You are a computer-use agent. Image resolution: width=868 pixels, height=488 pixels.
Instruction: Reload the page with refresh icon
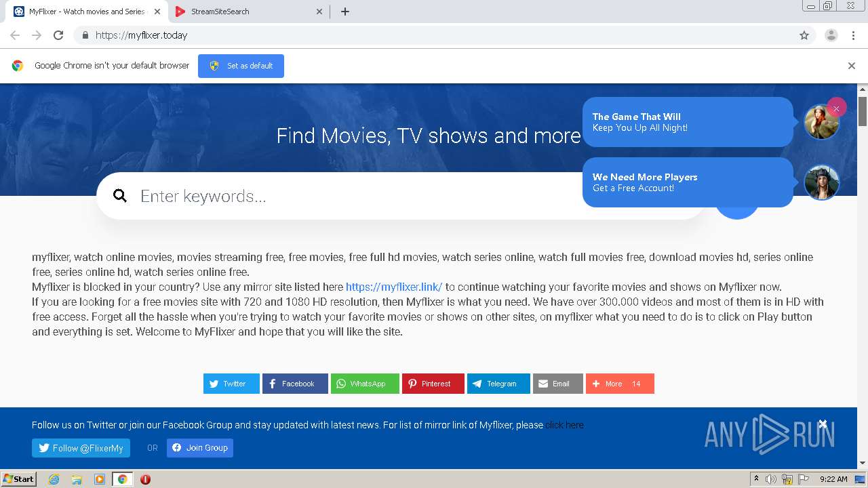[58, 35]
